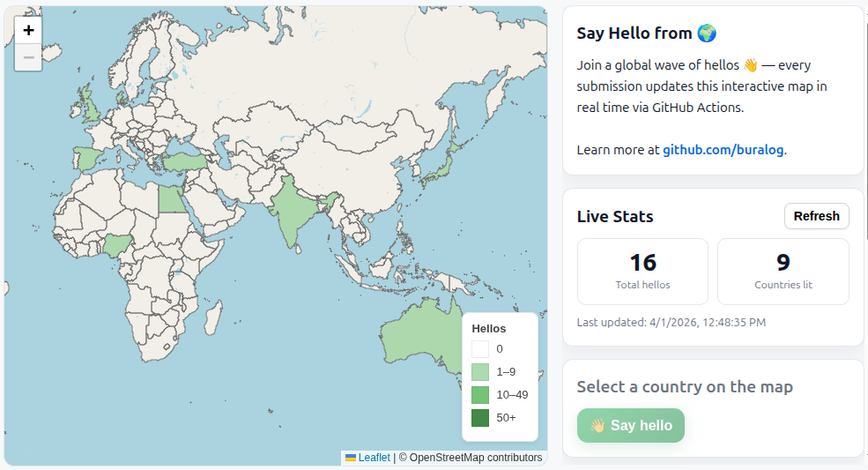The height and width of the screenshot is (470, 868).
Task: Click the Hellos legend title
Action: 489,329
